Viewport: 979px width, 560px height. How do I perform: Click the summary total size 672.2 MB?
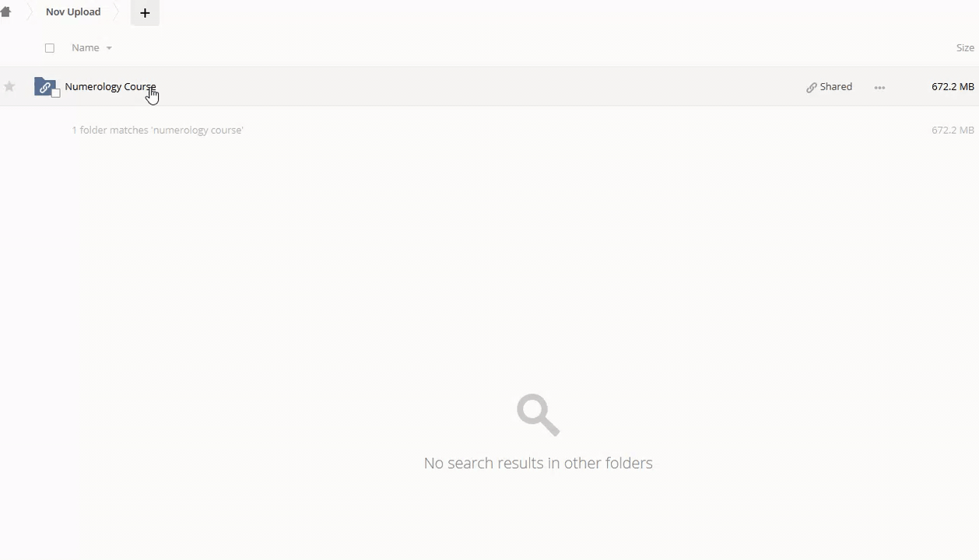[953, 130]
